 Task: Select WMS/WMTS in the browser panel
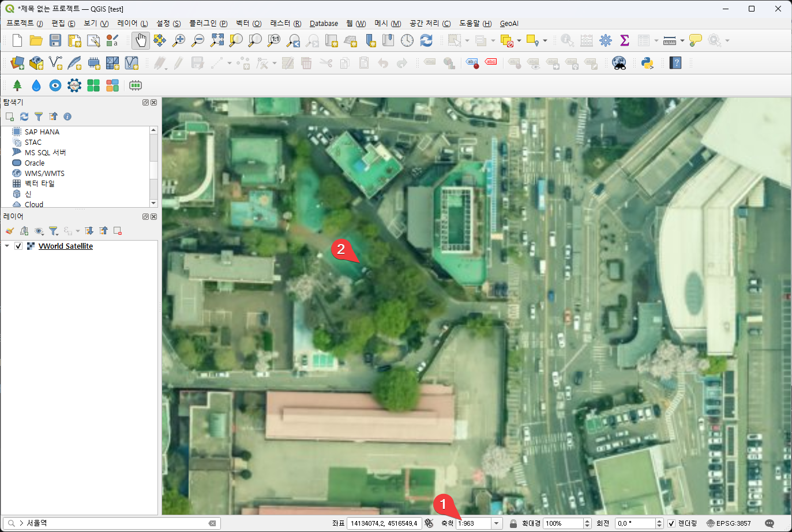click(44, 173)
